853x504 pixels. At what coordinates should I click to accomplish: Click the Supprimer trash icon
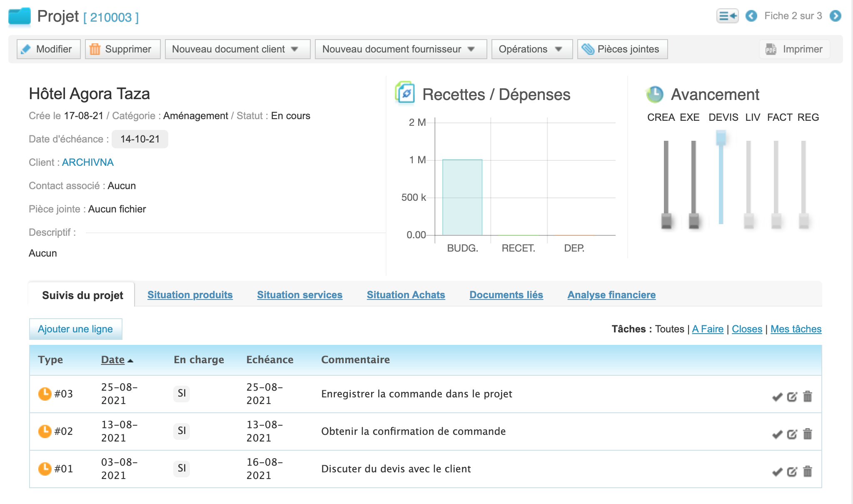(95, 49)
